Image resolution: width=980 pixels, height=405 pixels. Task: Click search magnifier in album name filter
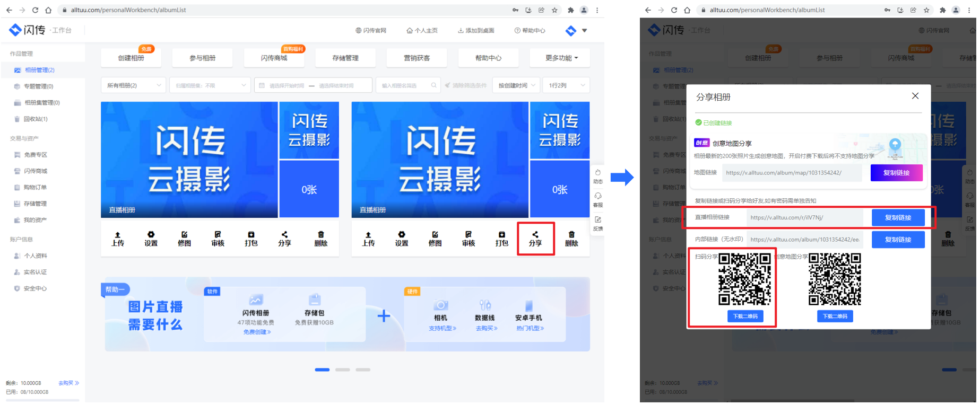[x=434, y=85]
